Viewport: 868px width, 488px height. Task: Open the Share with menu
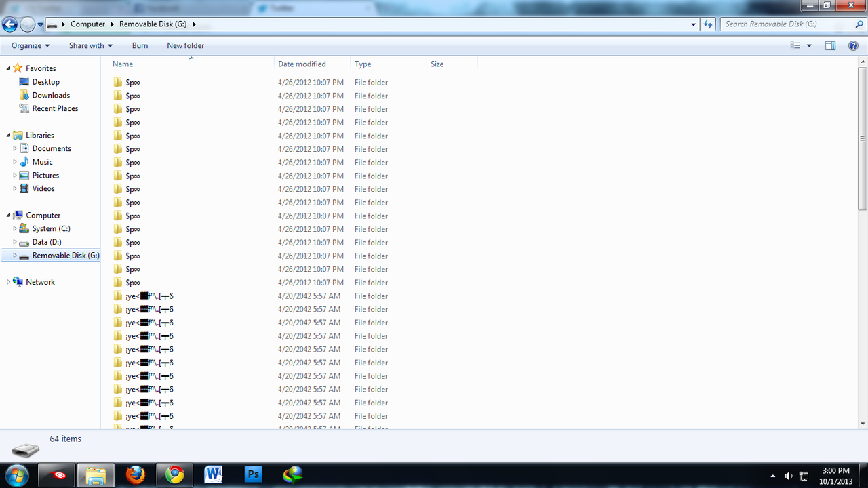click(90, 46)
